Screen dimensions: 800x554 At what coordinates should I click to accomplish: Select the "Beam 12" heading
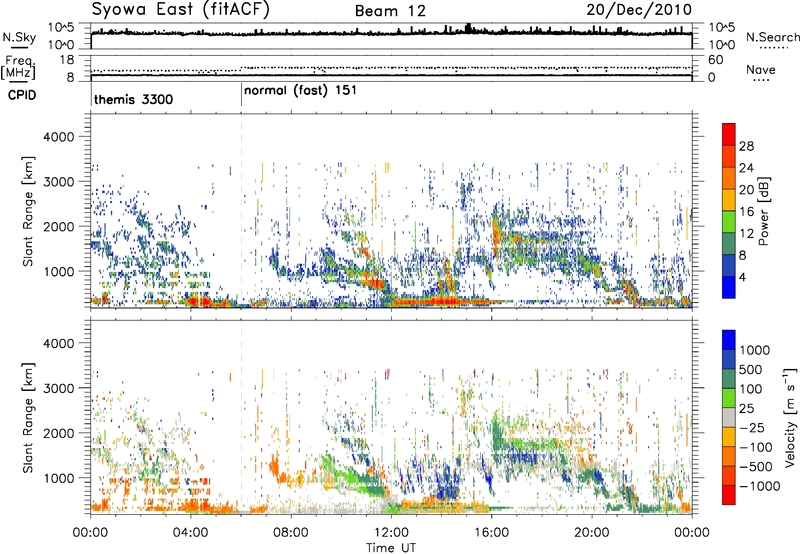coord(390,11)
